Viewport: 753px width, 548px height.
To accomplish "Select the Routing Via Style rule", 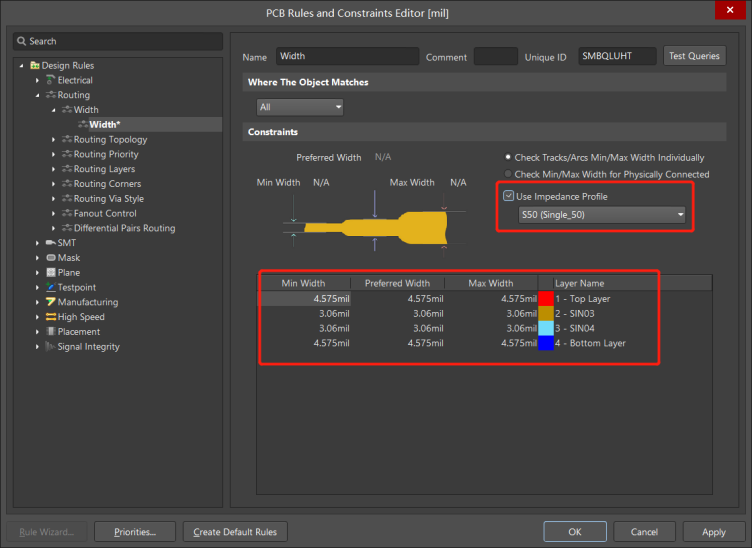I will 108,199.
